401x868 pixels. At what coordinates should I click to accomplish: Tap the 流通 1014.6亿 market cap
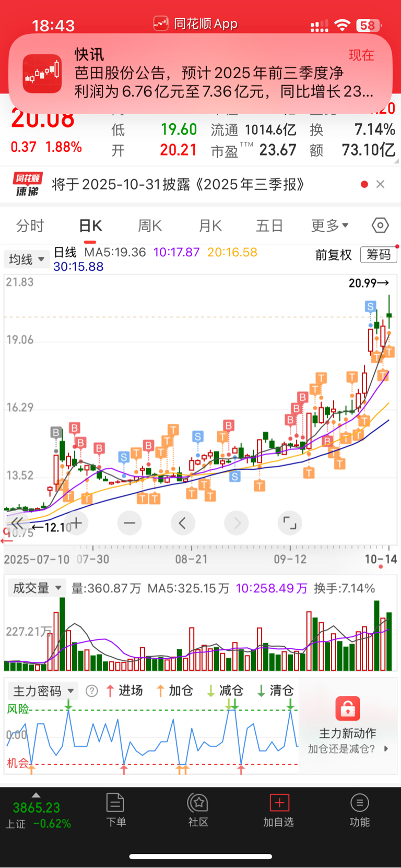tap(254, 129)
